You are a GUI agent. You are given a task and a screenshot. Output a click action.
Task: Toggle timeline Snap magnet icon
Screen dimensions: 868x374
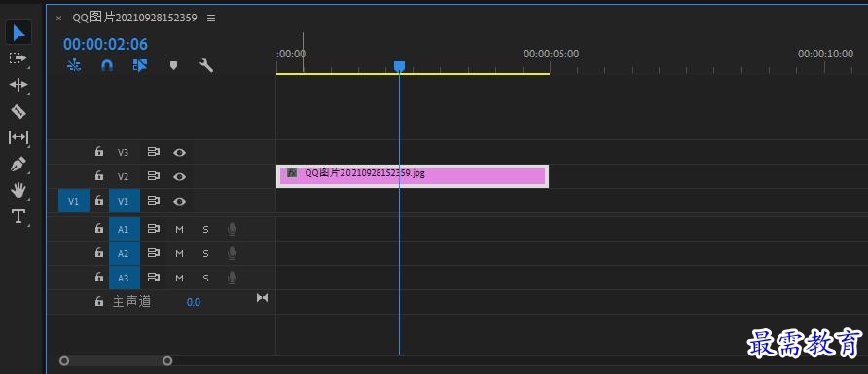107,66
